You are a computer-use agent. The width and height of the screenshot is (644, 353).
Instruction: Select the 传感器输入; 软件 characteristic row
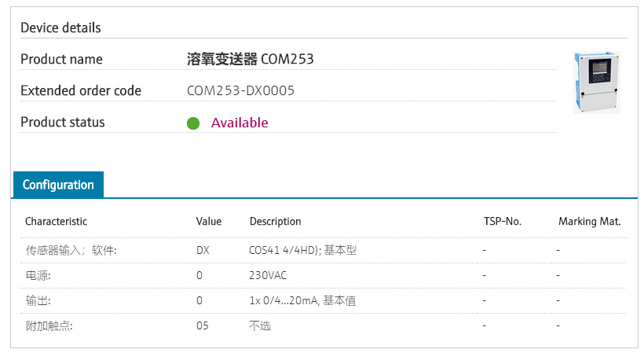pos(324,250)
